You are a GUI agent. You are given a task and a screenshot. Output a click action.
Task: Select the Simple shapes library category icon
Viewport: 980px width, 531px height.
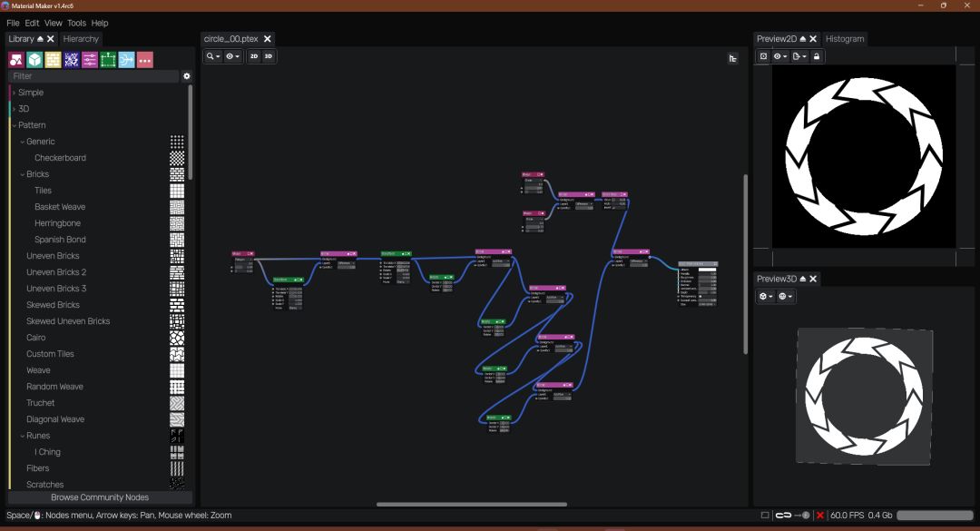coord(16,59)
